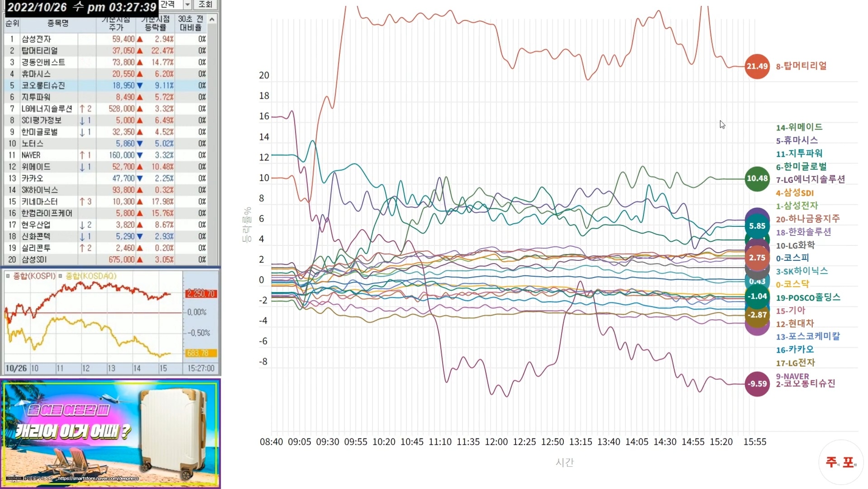Click the blue down triangle in NAVER row
868x489 pixels.
140,155
